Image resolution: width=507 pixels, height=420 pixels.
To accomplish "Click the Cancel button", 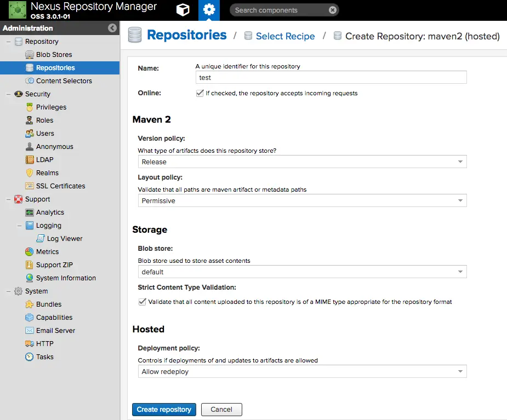I will pos(221,410).
